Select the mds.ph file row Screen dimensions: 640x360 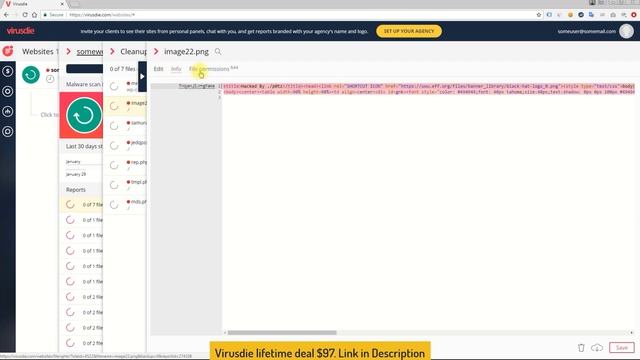125,204
